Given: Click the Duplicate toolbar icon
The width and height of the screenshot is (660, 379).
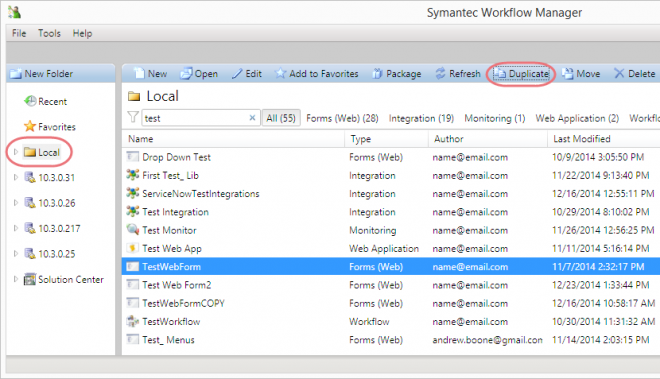Looking at the screenshot, I should (x=500, y=74).
